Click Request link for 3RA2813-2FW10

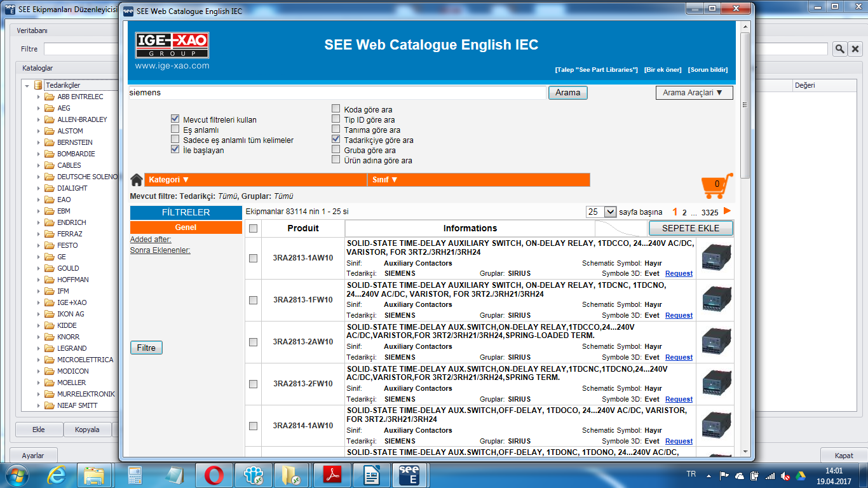pyautogui.click(x=679, y=399)
